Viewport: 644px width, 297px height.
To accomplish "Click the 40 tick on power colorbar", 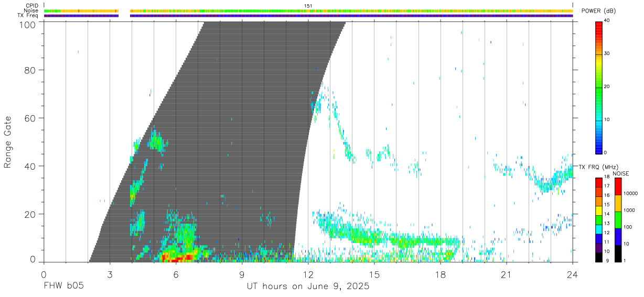I will tap(607, 21).
